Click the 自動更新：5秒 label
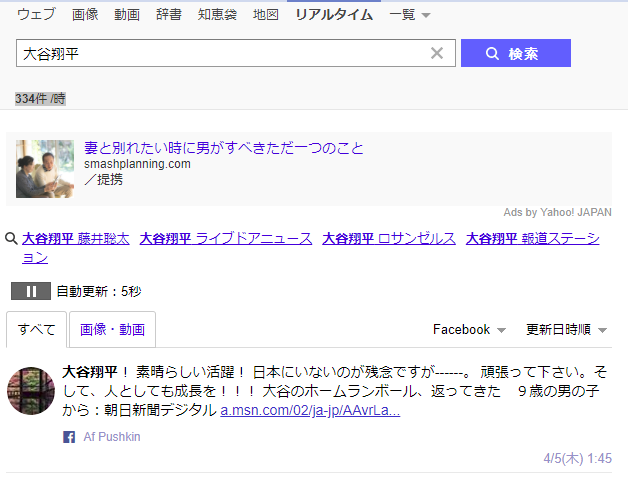Image resolution: width=628 pixels, height=478 pixels. tap(99, 291)
